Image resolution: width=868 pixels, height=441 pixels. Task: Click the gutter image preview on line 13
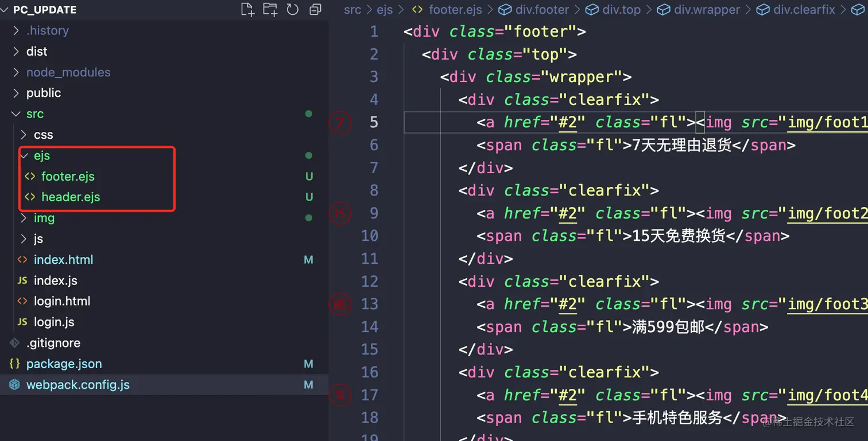click(340, 304)
